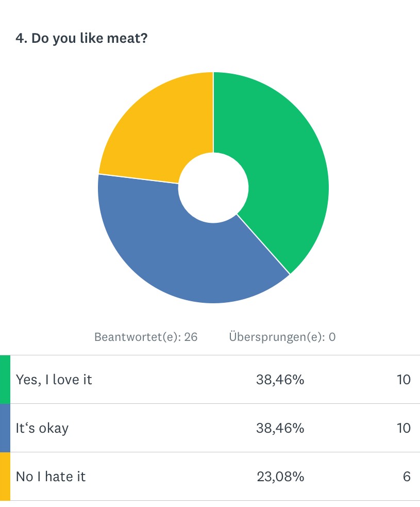Click the number 26 in the answered total
This screenshot has width=420, height=507.
191,337
